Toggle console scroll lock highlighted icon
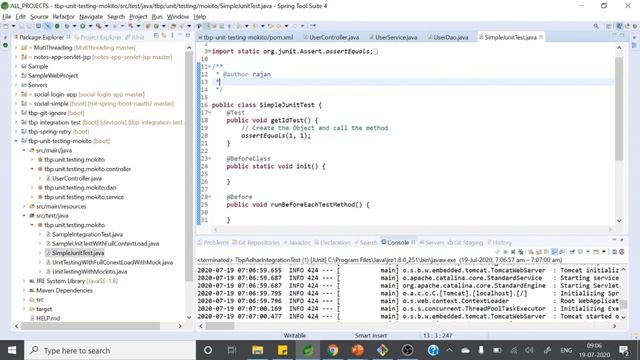 coord(554,252)
